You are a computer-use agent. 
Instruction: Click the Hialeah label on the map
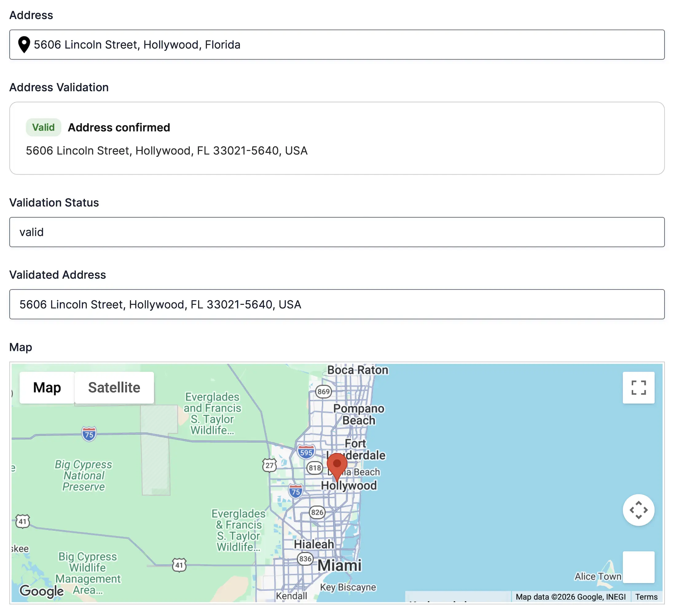pyautogui.click(x=314, y=544)
